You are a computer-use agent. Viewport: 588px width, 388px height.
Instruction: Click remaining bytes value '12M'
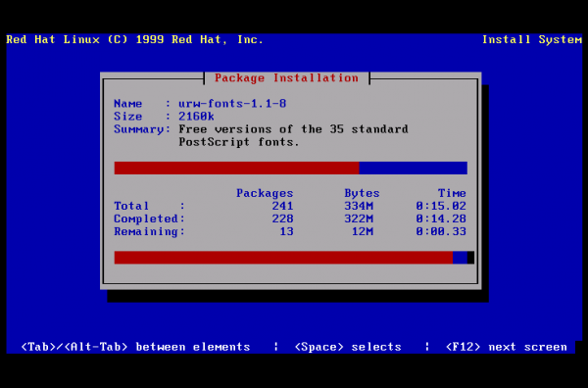363,231
